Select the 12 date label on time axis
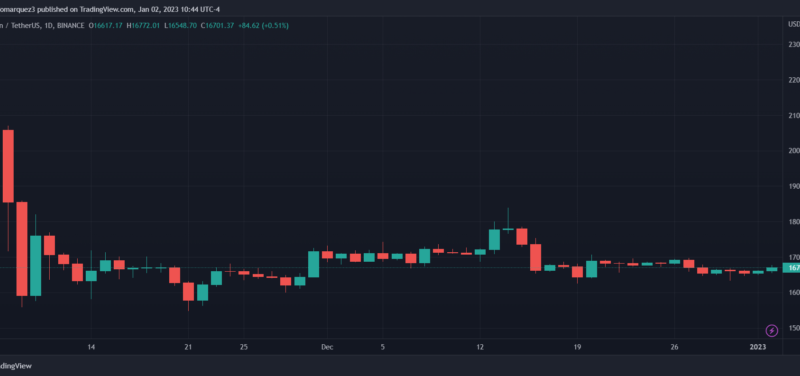Image resolution: width=800 pixels, height=376 pixels. (480, 347)
